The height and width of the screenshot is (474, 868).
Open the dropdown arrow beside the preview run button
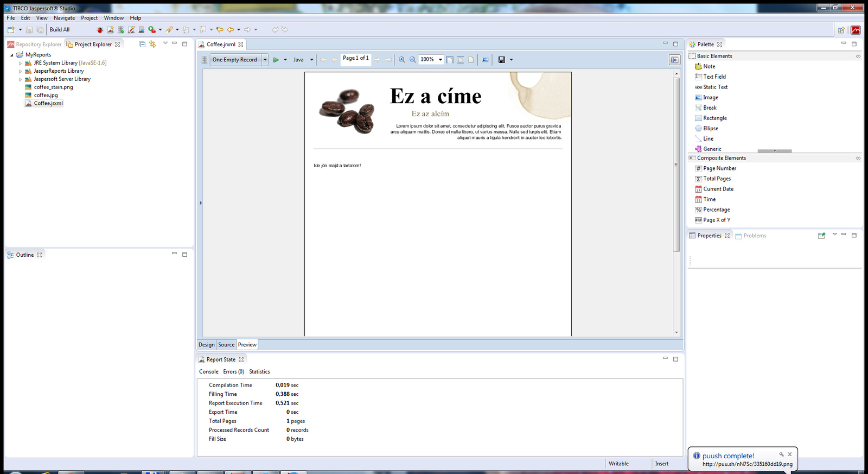coord(285,60)
